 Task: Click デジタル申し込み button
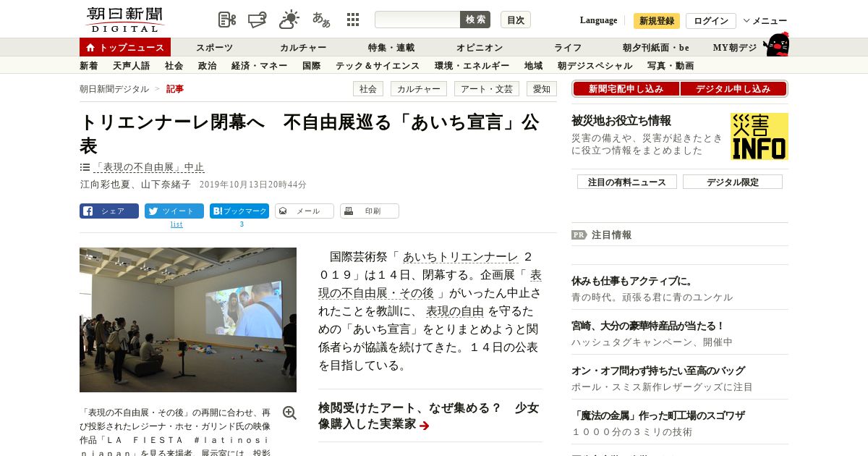[733, 89]
